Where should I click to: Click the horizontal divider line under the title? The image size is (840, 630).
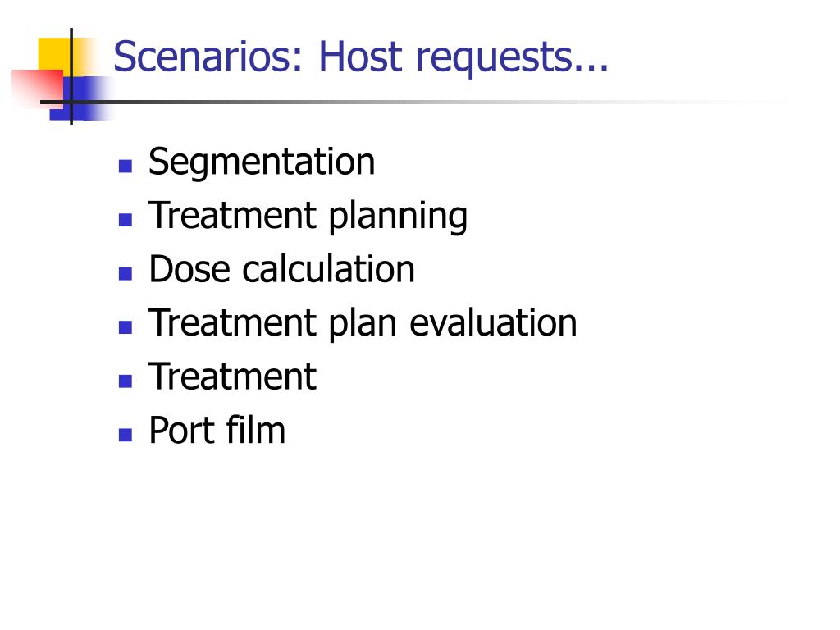pyautogui.click(x=407, y=102)
